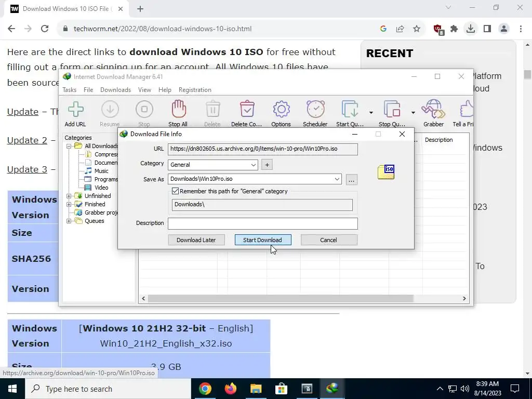The width and height of the screenshot is (532, 399).
Task: Expand the Queues category node
Action: [69, 221]
